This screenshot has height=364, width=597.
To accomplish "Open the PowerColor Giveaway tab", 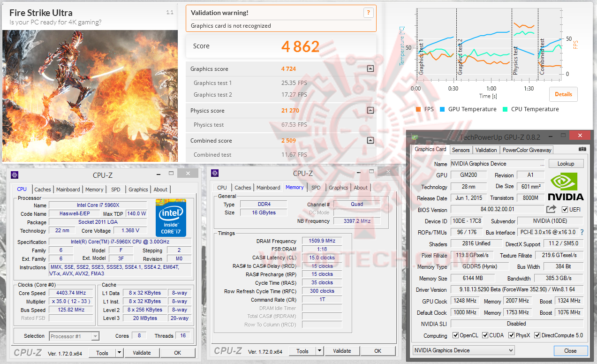I will 527,150.
